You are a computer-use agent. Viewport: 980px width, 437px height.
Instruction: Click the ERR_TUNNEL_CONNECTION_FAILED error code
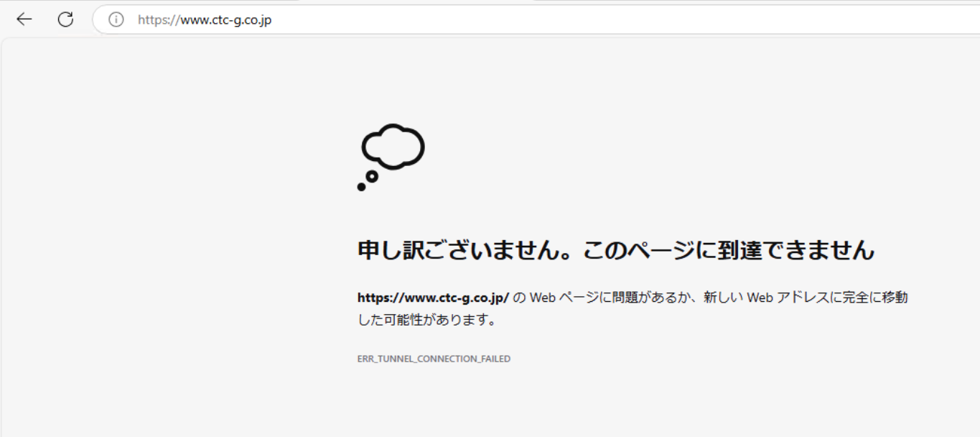point(434,359)
